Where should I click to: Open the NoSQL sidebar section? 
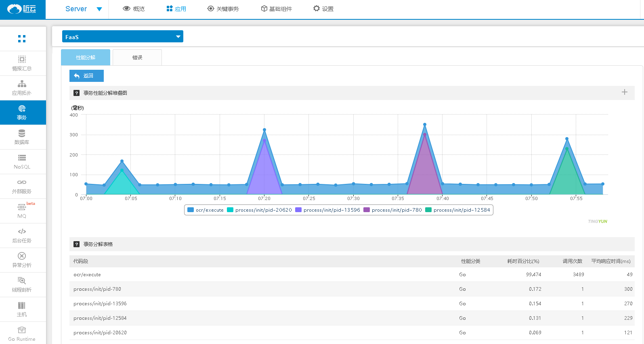coord(22,162)
